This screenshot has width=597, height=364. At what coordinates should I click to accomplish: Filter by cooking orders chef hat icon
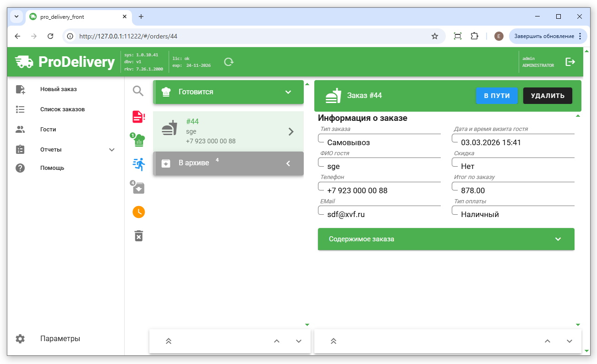click(x=138, y=140)
